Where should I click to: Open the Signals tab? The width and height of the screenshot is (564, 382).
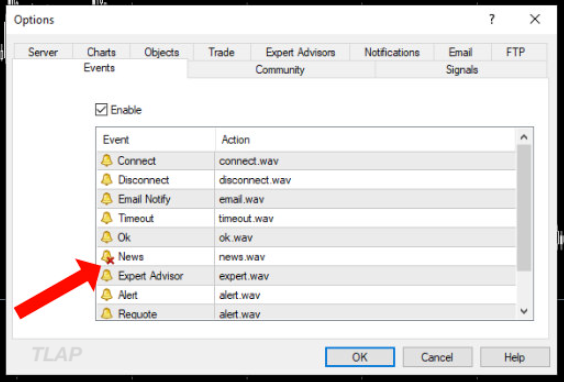tap(462, 69)
